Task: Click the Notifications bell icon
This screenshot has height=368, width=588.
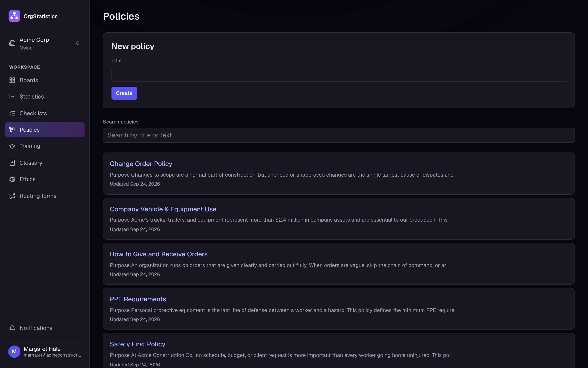Action: coord(12,328)
